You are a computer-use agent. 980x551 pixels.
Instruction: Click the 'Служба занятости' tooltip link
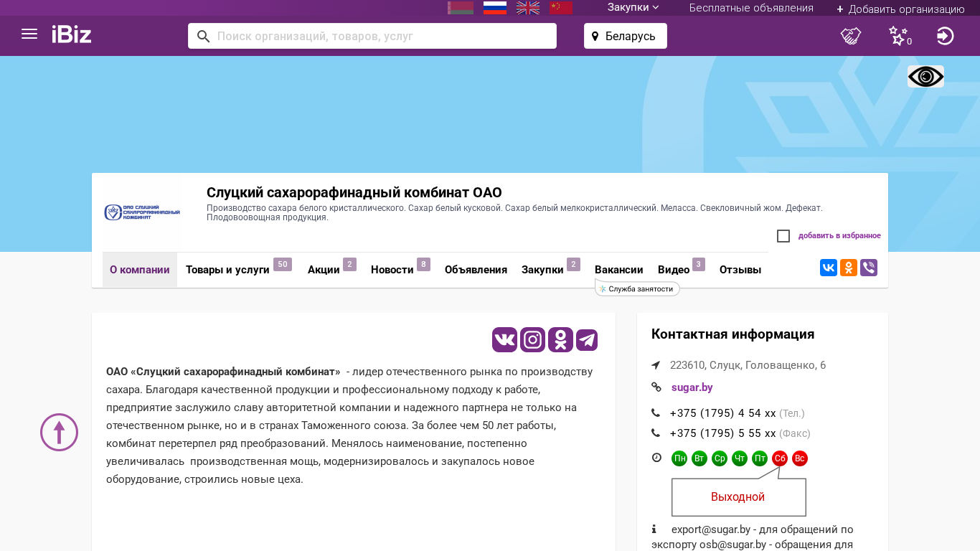click(x=638, y=289)
